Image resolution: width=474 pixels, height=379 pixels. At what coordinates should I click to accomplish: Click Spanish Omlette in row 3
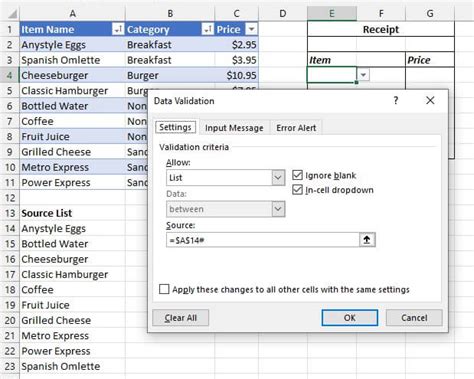click(72, 60)
